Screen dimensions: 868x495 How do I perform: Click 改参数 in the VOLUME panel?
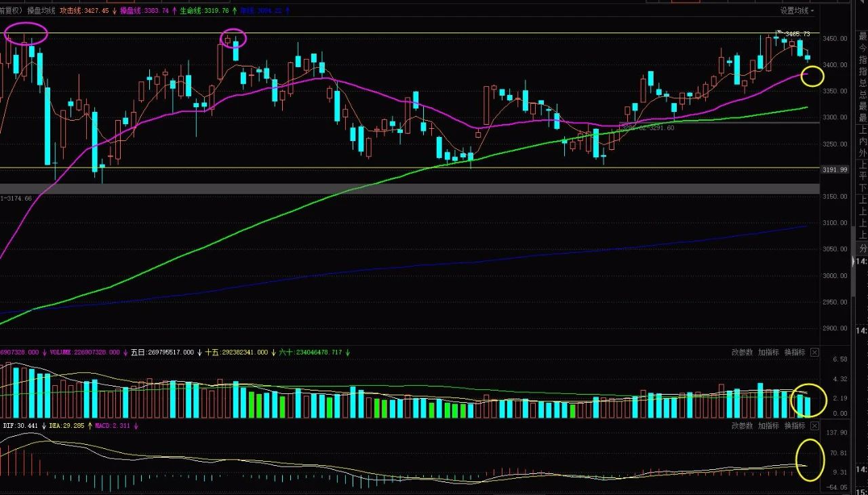tap(742, 352)
